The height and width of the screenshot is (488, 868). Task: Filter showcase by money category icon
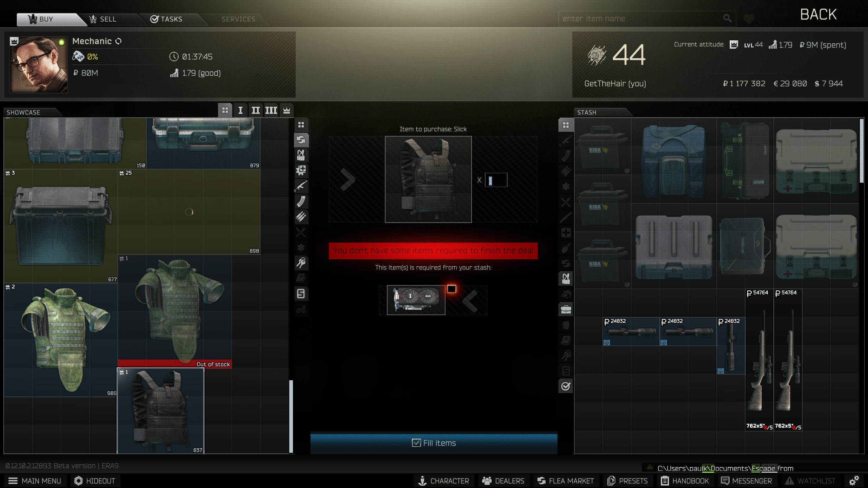[x=301, y=293]
